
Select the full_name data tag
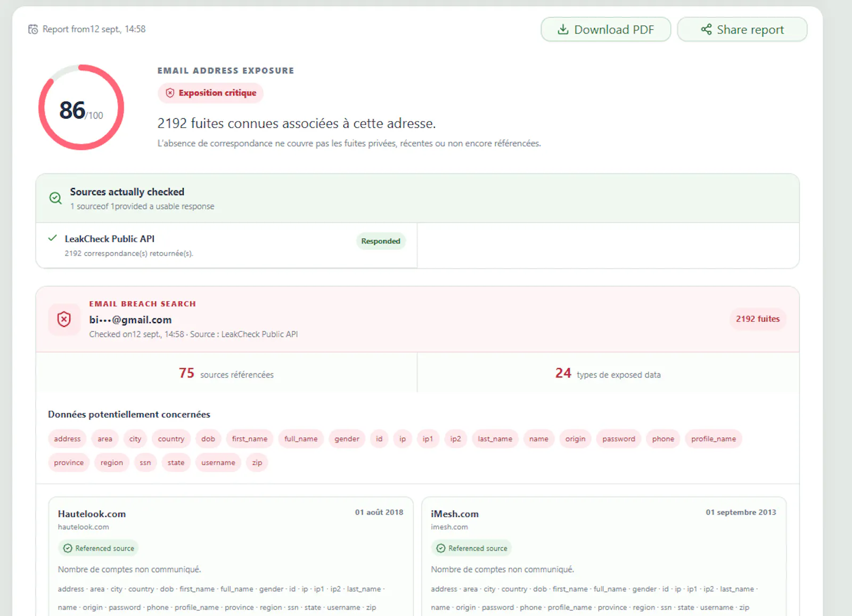click(301, 439)
